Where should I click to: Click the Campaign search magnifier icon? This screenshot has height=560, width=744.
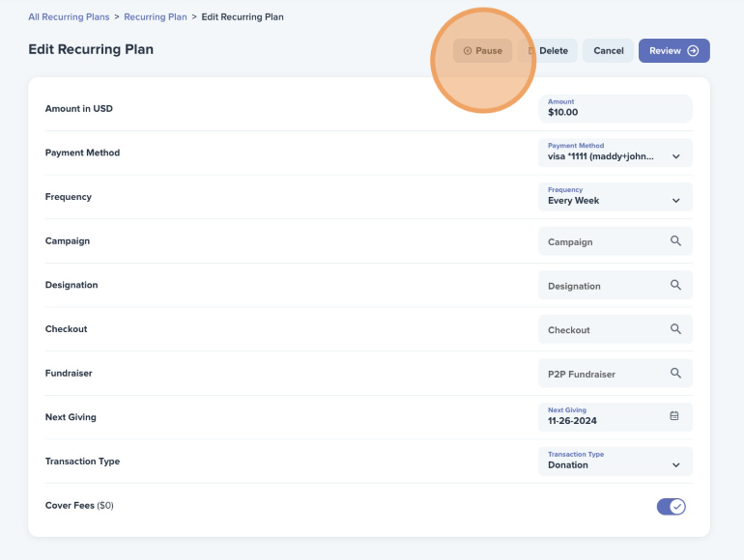[675, 240]
